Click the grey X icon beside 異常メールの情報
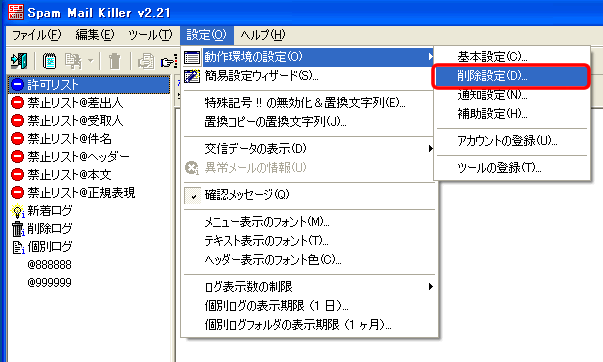This screenshot has height=362, width=603. pyautogui.click(x=192, y=168)
